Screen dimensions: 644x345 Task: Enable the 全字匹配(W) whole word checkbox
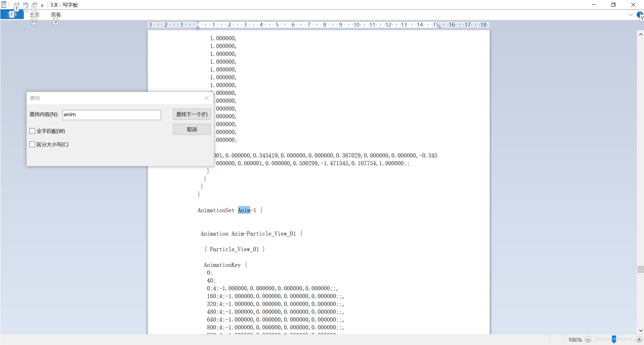[x=33, y=131]
